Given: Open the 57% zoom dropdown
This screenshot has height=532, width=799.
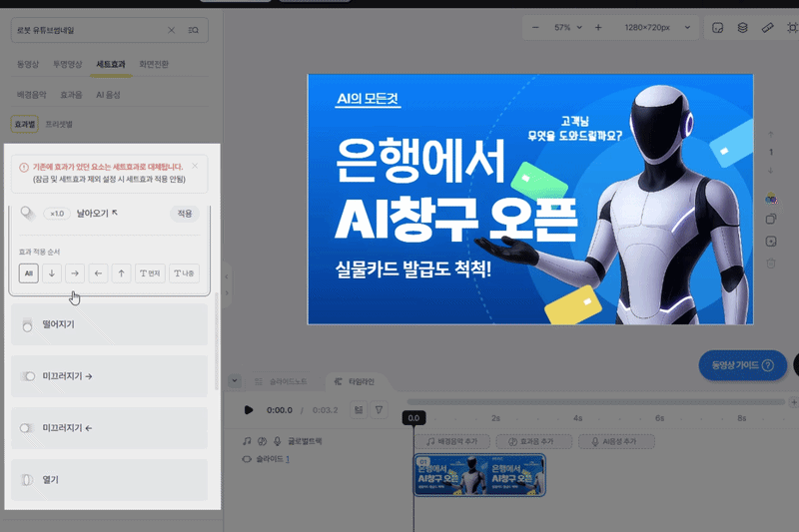Looking at the screenshot, I should click(567, 28).
